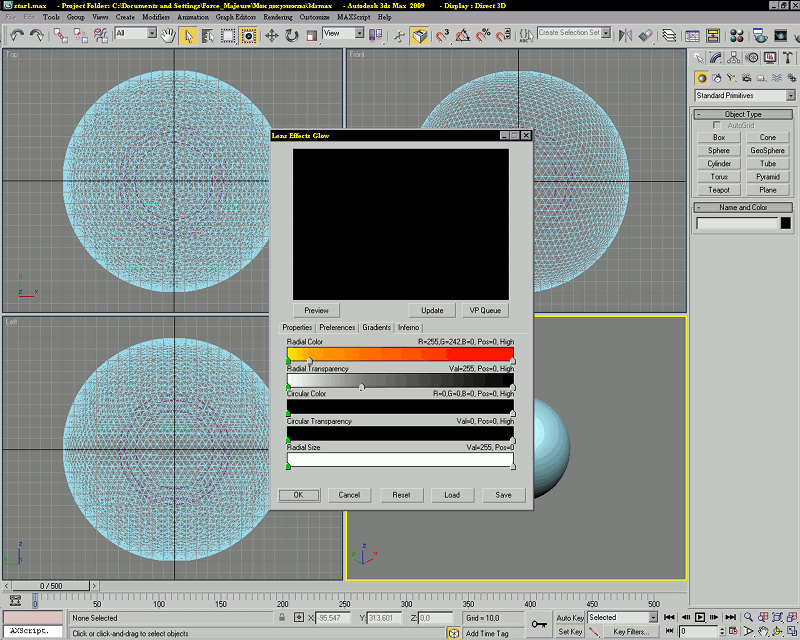Click the Radial Color gradient bar
This screenshot has height=640, width=800.
coord(400,353)
